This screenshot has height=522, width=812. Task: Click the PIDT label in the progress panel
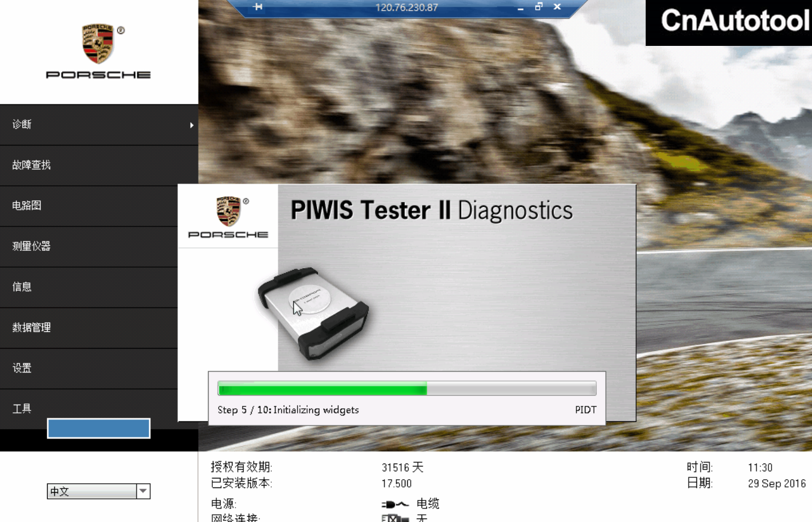(x=585, y=410)
